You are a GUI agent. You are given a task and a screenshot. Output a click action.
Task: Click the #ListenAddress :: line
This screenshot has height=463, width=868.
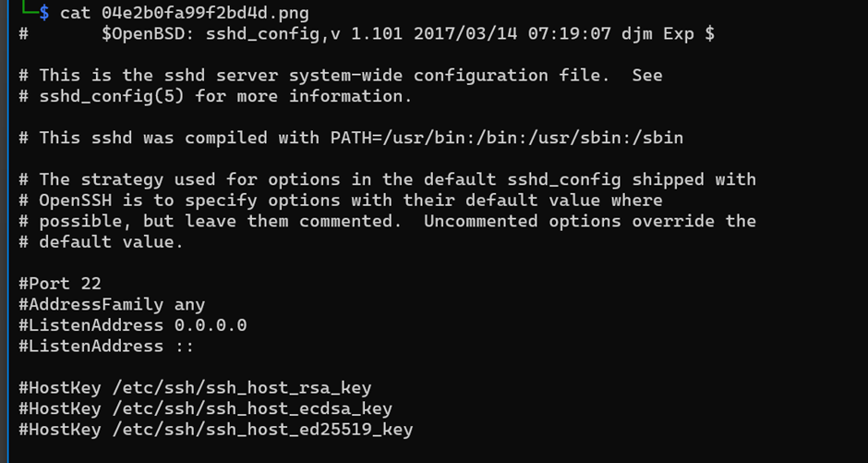pyautogui.click(x=106, y=347)
